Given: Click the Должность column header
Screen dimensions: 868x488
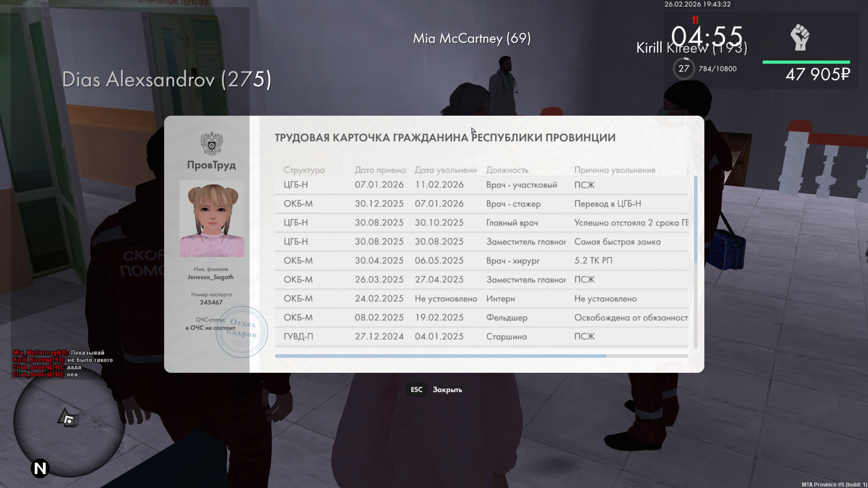Looking at the screenshot, I should click(507, 170).
